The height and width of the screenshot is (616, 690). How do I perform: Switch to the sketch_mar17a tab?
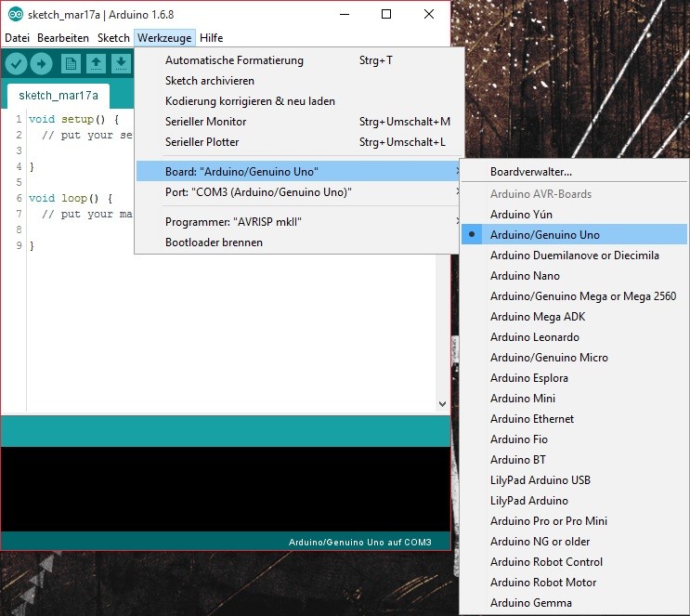59,96
